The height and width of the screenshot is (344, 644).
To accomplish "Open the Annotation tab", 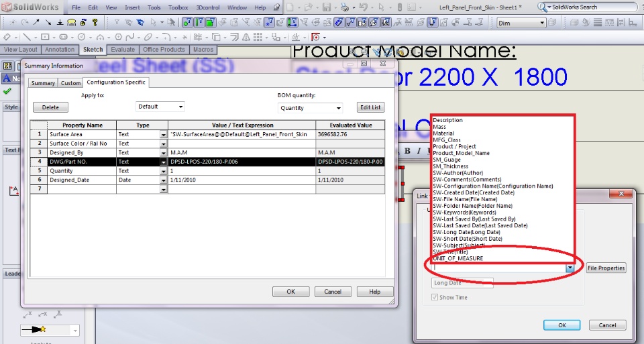I will click(x=60, y=49).
